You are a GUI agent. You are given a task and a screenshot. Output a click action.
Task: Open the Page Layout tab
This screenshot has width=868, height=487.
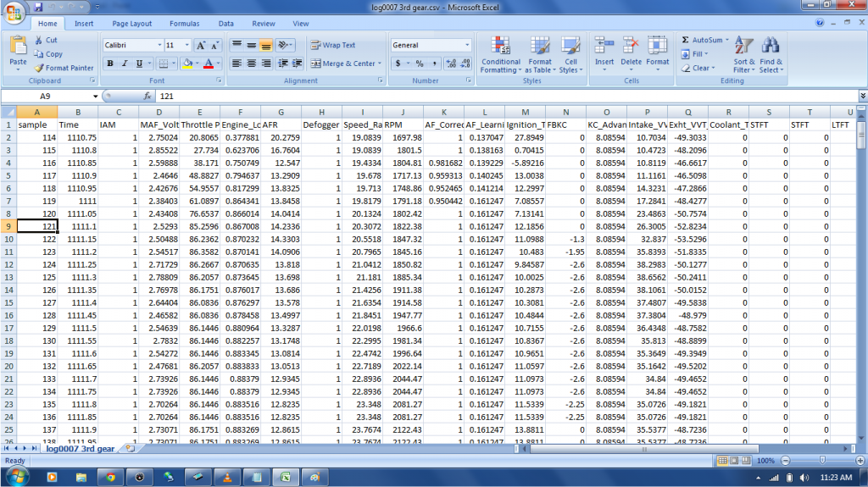[x=132, y=24]
